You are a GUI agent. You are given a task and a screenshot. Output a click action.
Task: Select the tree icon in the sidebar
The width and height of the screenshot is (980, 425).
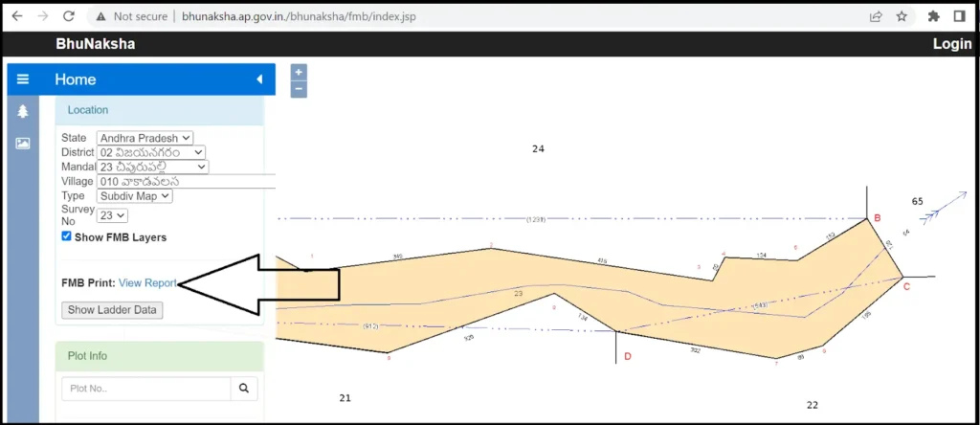click(x=23, y=112)
